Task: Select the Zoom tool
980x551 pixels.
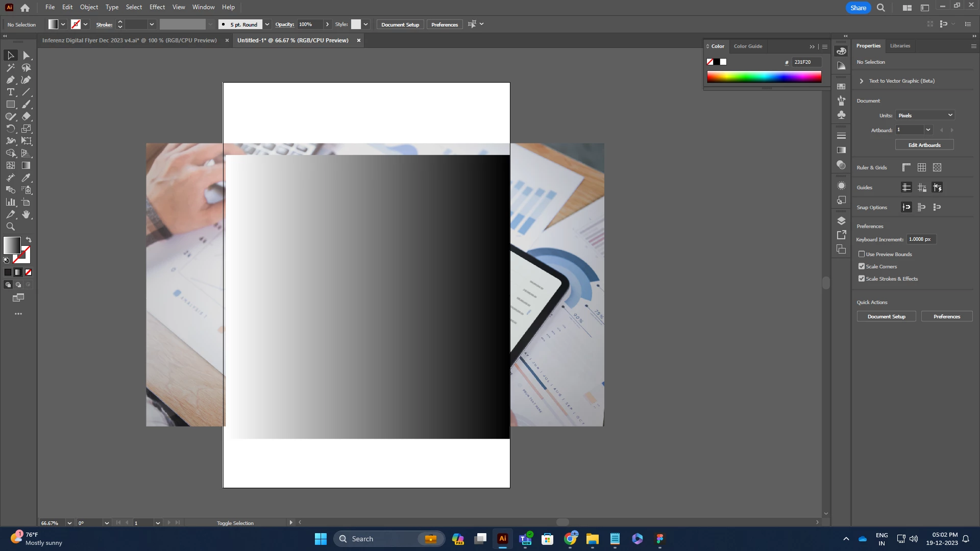Action: click(10, 227)
